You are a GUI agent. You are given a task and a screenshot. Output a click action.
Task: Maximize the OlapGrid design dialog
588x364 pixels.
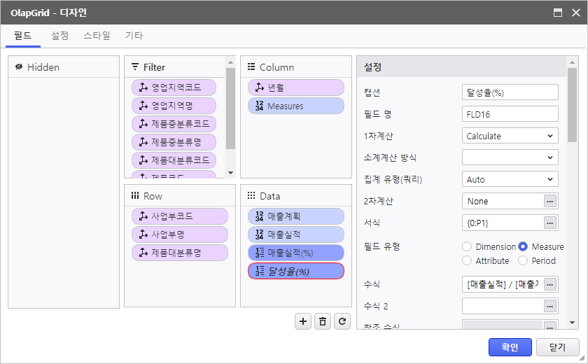(558, 13)
